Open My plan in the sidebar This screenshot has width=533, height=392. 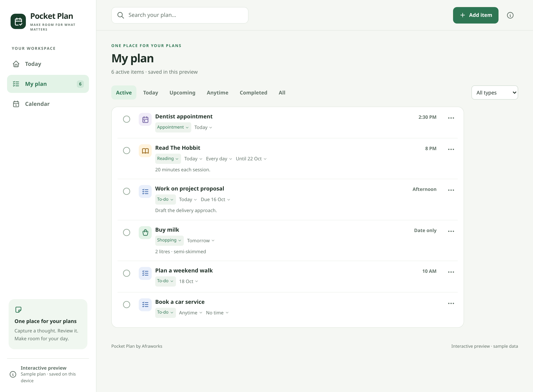point(48,84)
